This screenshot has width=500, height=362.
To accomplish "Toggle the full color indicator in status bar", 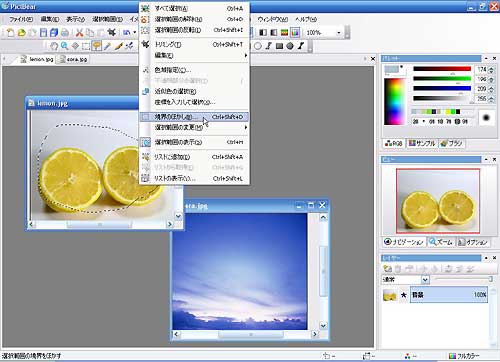I will pos(464,356).
